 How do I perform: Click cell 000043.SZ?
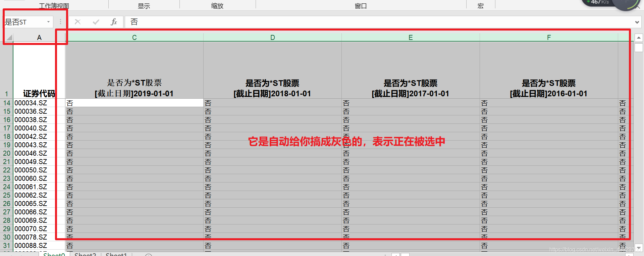[x=39, y=145]
